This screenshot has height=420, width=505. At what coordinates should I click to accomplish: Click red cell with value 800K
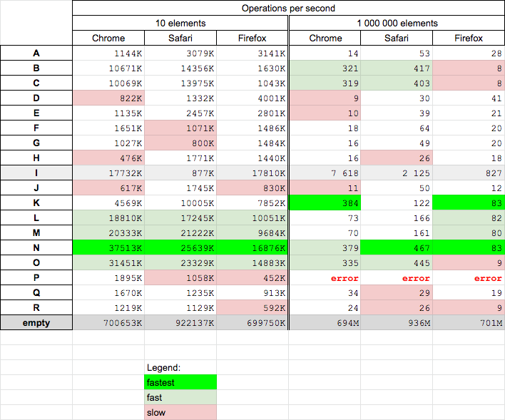tap(180, 143)
